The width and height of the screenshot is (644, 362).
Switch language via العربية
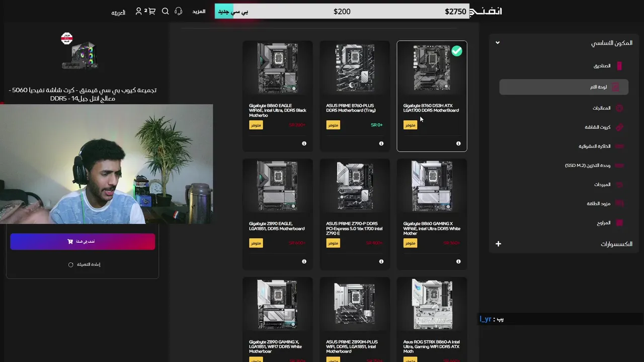[118, 13]
